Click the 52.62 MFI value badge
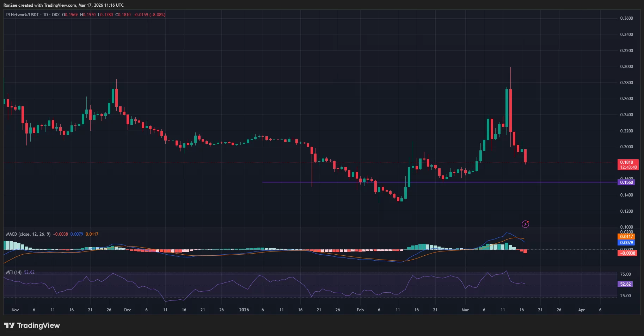The width and height of the screenshot is (644, 336). (625, 284)
